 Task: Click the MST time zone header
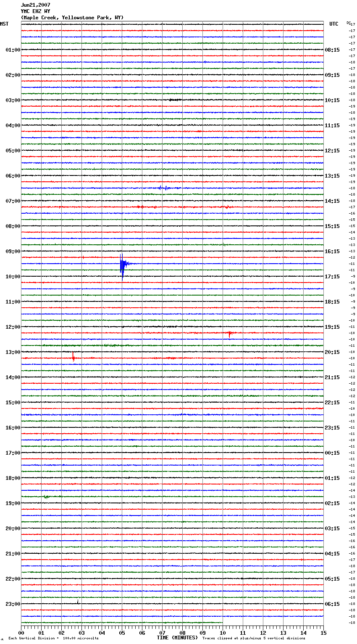(x=4, y=24)
